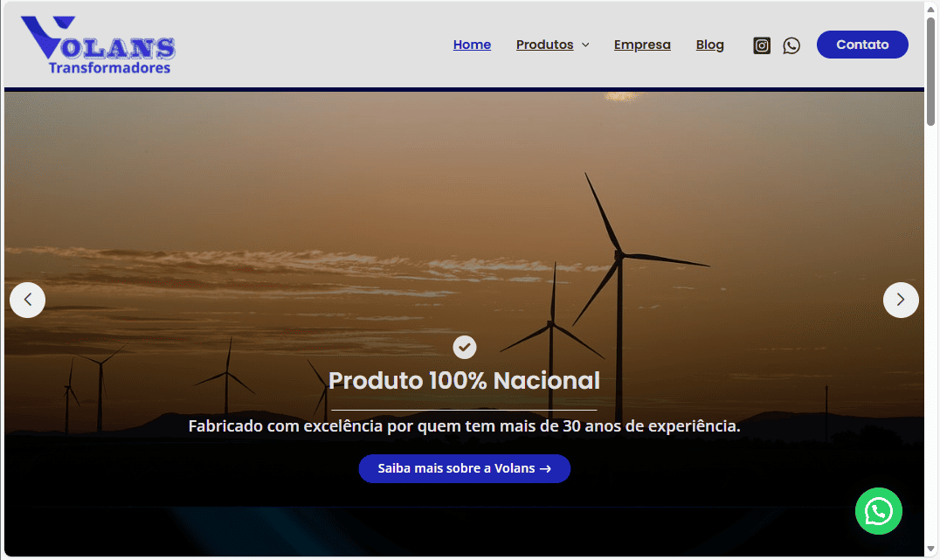The height and width of the screenshot is (560, 940).
Task: Open Instagram via the header icon
Action: pos(762,45)
